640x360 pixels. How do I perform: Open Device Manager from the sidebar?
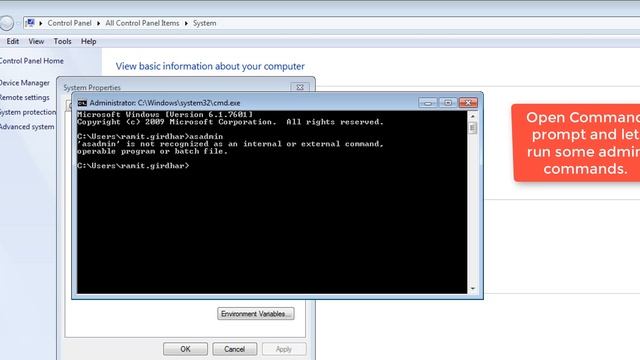coord(24,83)
